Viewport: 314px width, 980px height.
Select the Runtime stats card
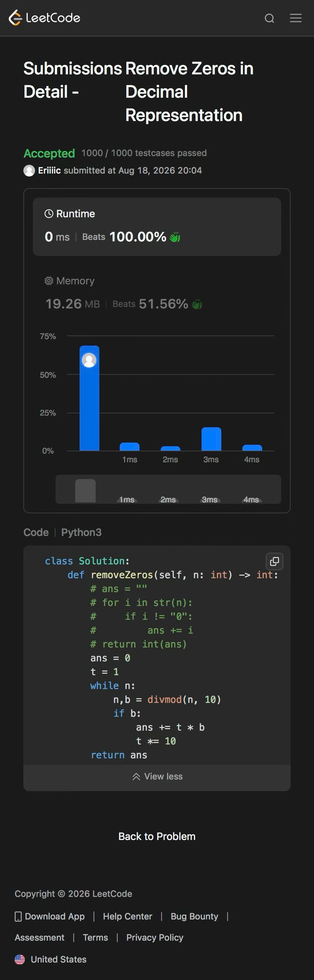click(x=157, y=226)
